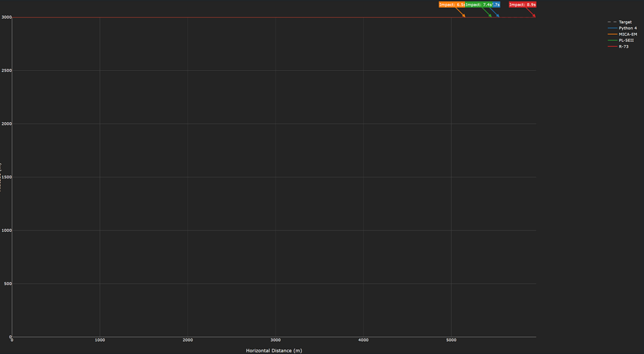Click the orange Impact 6.5s annotation
Viewport: 644px width, 354px height.
pyautogui.click(x=452, y=5)
